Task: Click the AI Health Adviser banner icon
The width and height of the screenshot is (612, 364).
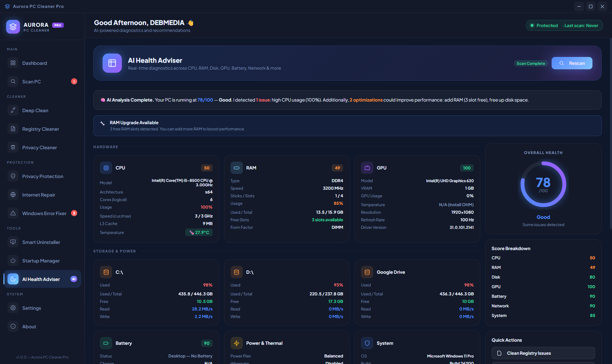Action: 112,63
